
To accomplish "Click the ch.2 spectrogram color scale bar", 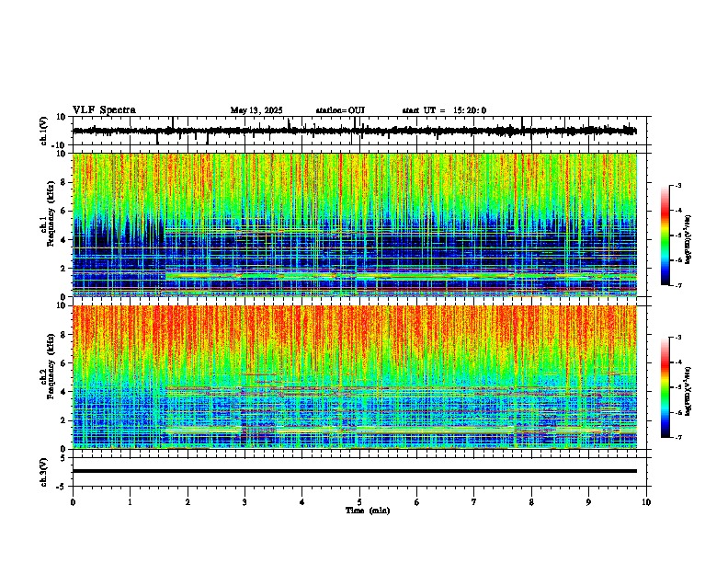I will point(665,387).
